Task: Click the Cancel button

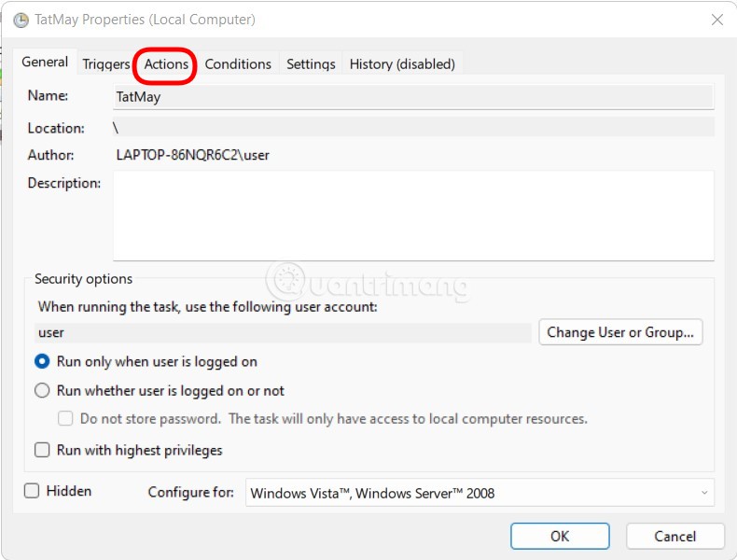Action: (x=674, y=536)
